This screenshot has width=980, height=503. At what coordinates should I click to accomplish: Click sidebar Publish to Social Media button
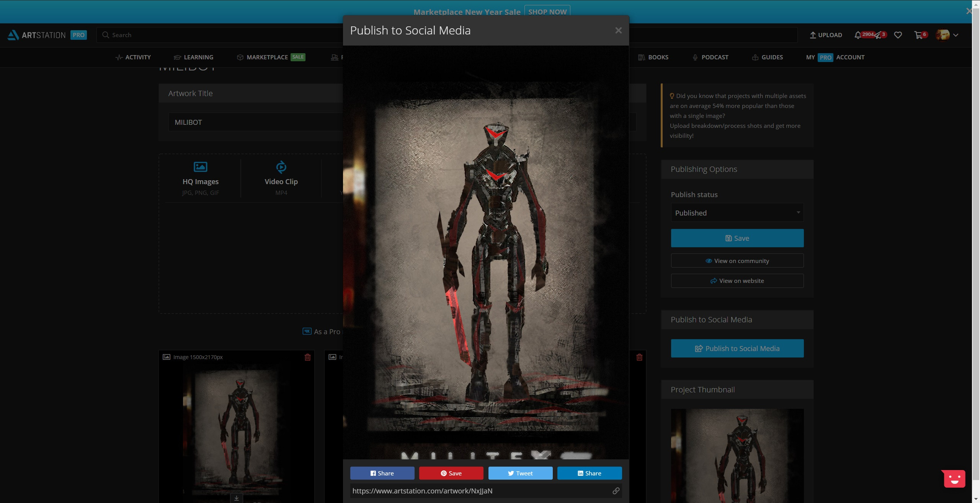737,348
